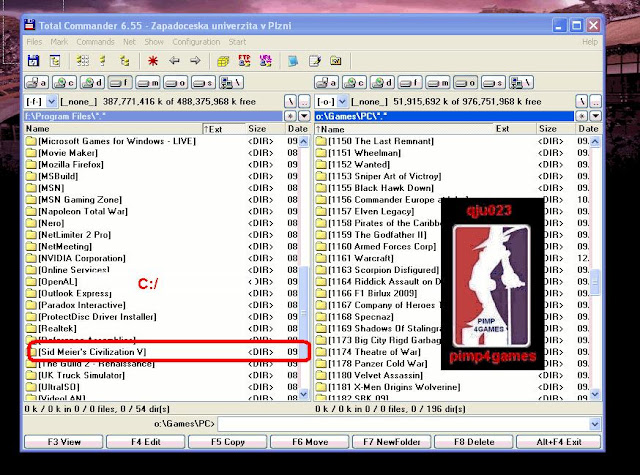Sort left panel by Size column
Image resolution: width=640 pixels, height=475 pixels.
click(x=257, y=129)
